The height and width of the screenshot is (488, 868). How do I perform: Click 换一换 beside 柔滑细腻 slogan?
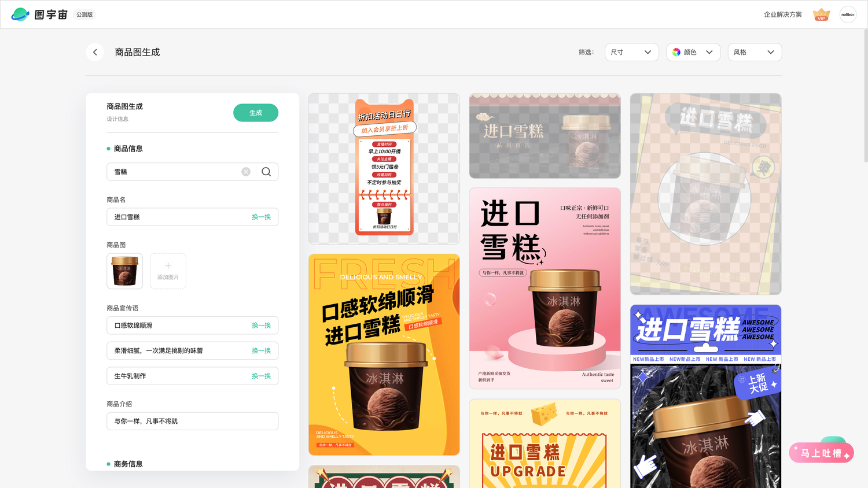261,351
